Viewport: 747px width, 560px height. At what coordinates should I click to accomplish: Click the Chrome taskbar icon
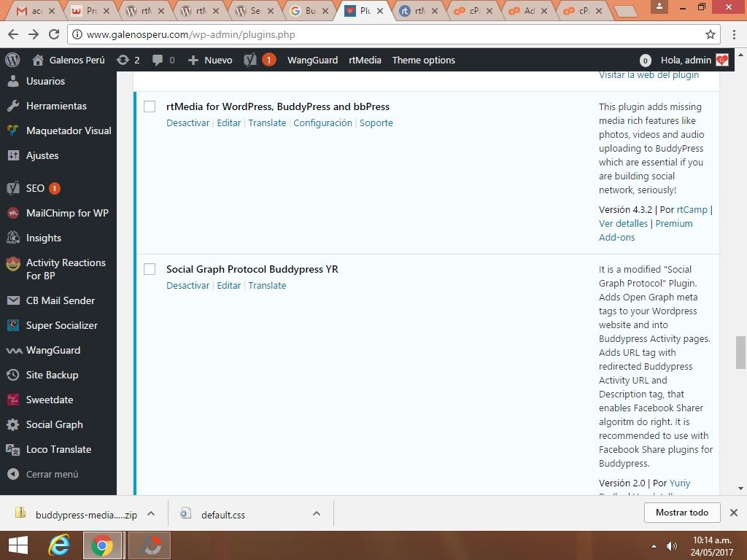[102, 545]
